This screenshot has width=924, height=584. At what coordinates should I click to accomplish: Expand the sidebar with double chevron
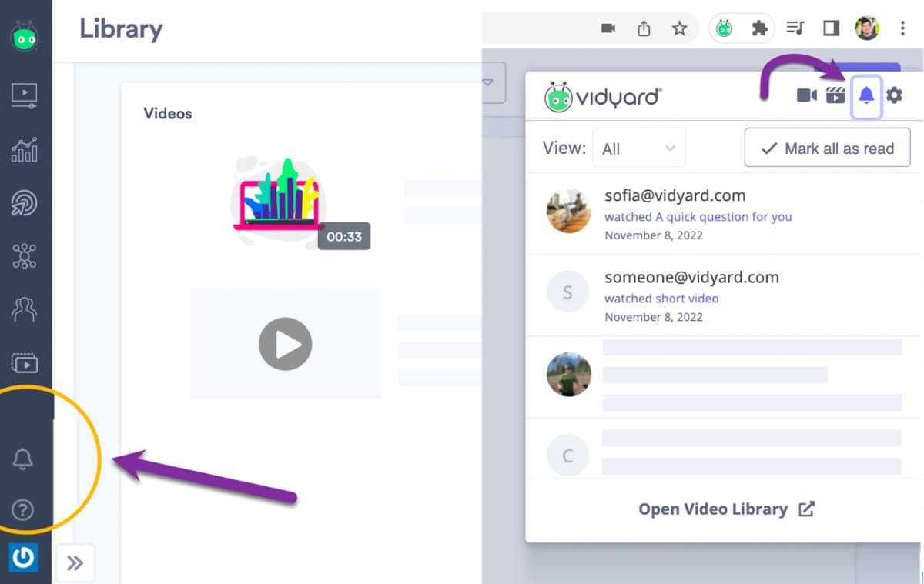tap(75, 563)
